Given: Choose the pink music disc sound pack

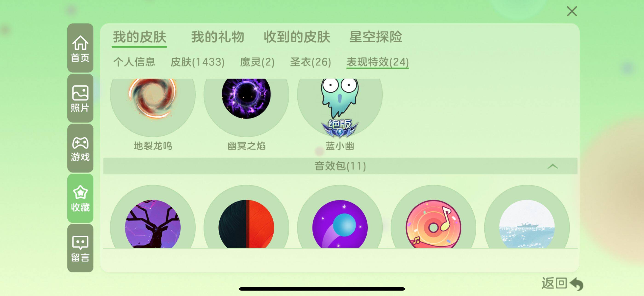Looking at the screenshot, I should (x=433, y=223).
